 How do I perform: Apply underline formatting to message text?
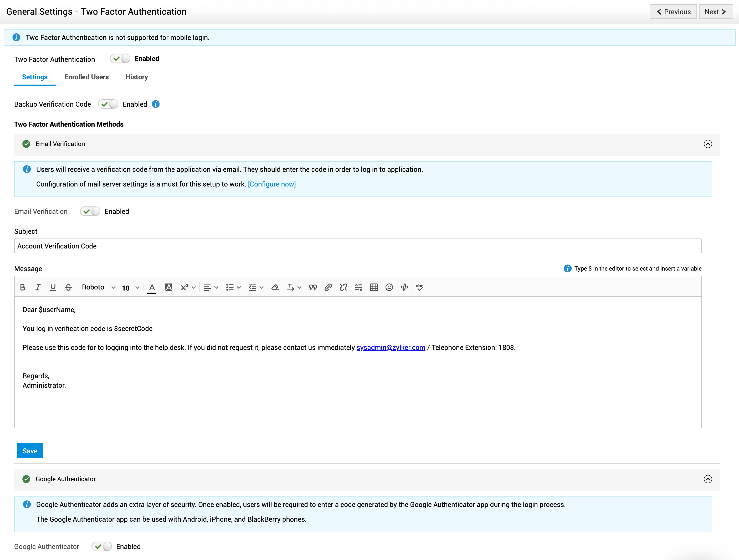click(x=53, y=287)
